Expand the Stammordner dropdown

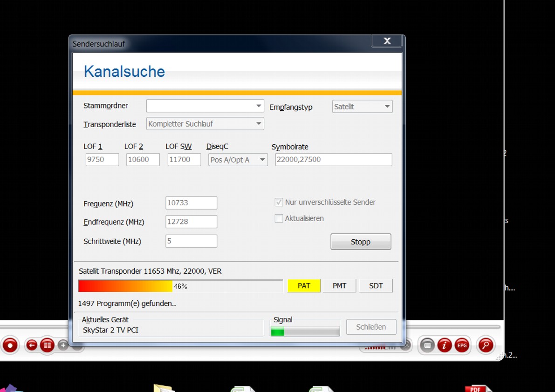pyautogui.click(x=258, y=106)
